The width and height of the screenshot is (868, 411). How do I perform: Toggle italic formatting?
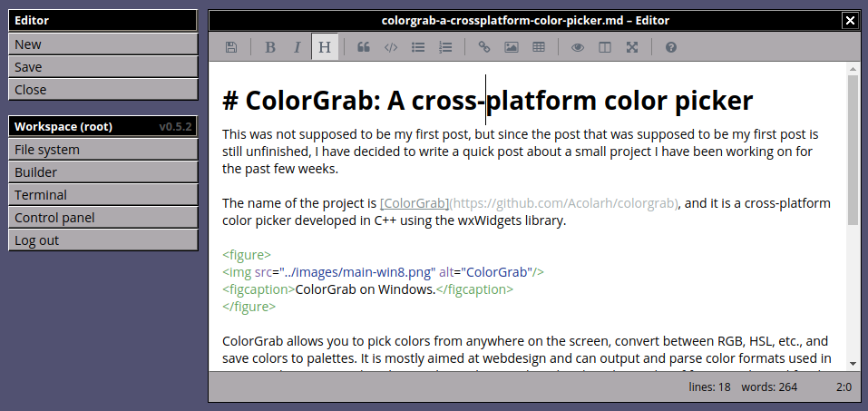click(297, 47)
